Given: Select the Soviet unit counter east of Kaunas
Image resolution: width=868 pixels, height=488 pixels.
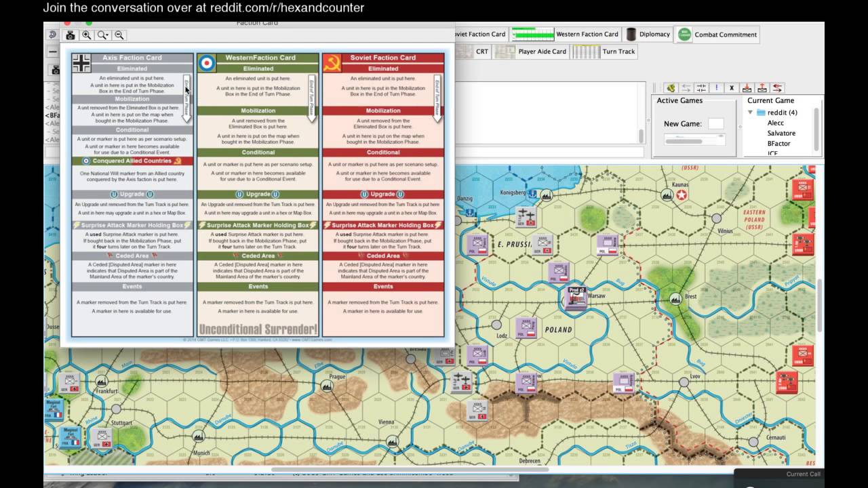Looking at the screenshot, I should 802,188.
